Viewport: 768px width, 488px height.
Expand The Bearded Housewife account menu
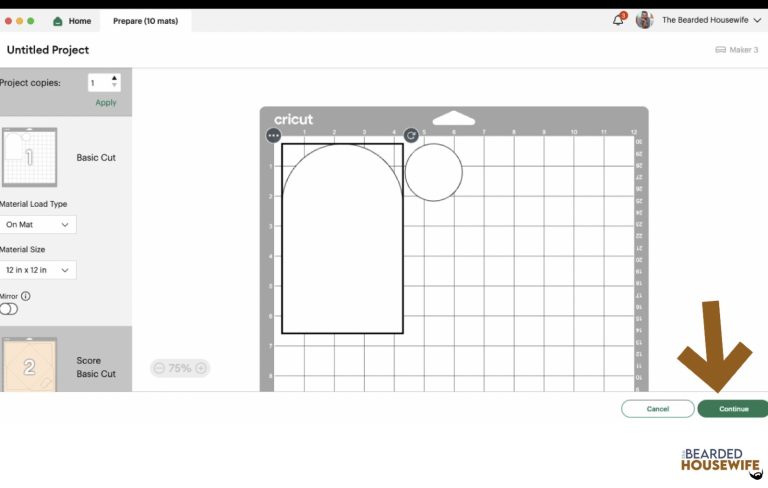click(757, 20)
